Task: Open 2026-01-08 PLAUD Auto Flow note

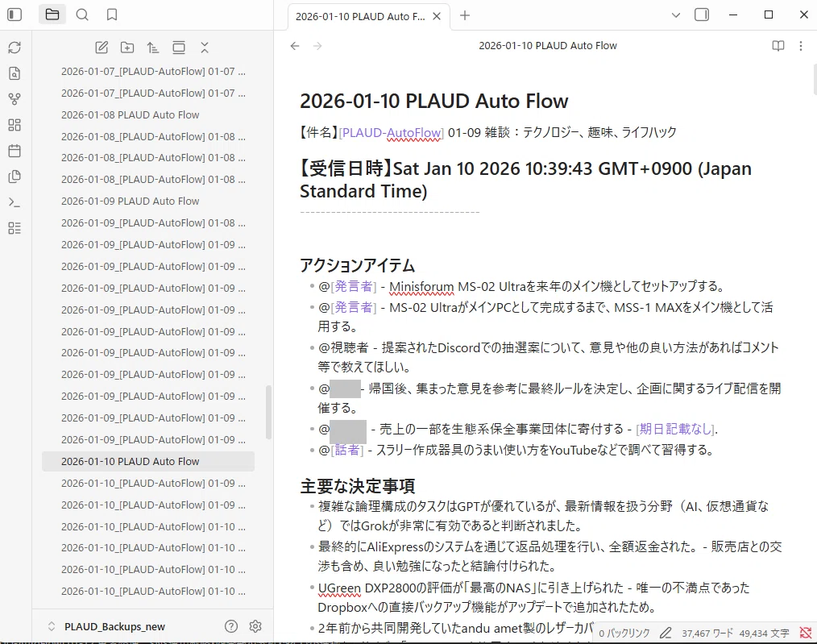Action: [x=131, y=114]
